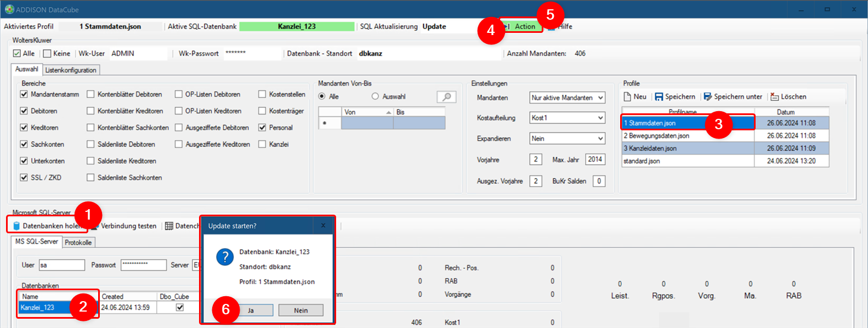Enable Ausgezifferte Kreditoren checkbox

179,144
